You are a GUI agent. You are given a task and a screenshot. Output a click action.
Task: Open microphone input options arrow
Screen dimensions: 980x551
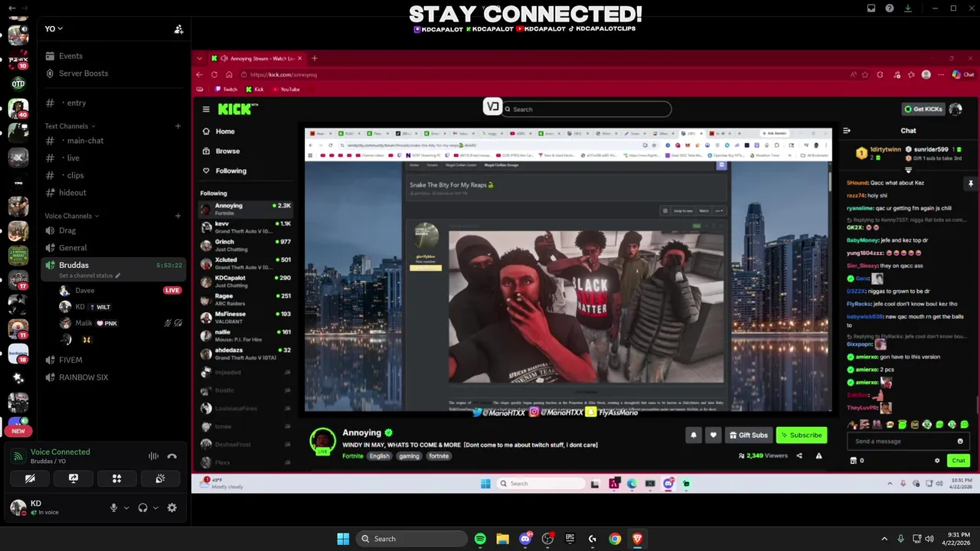click(126, 507)
